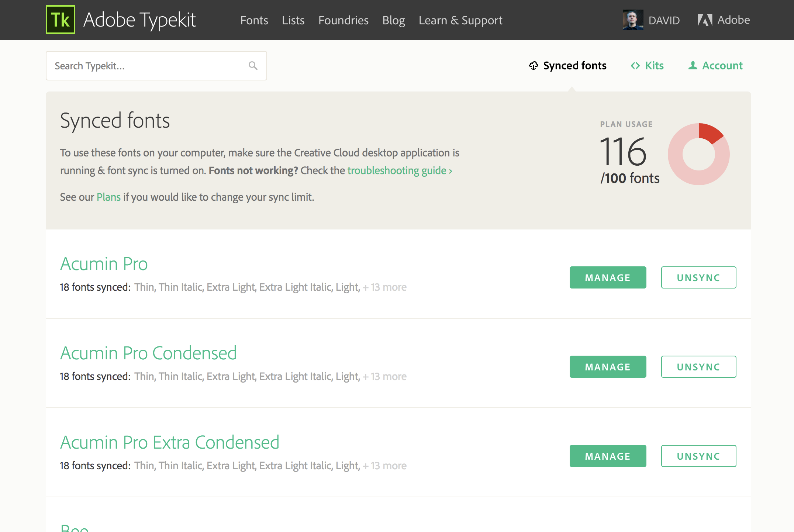
Task: Follow the Plans link
Action: [108, 197]
